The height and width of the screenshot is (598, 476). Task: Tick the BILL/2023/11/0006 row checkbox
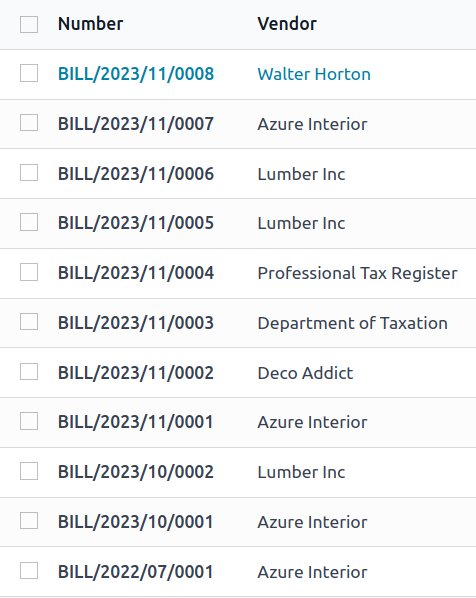click(29, 173)
